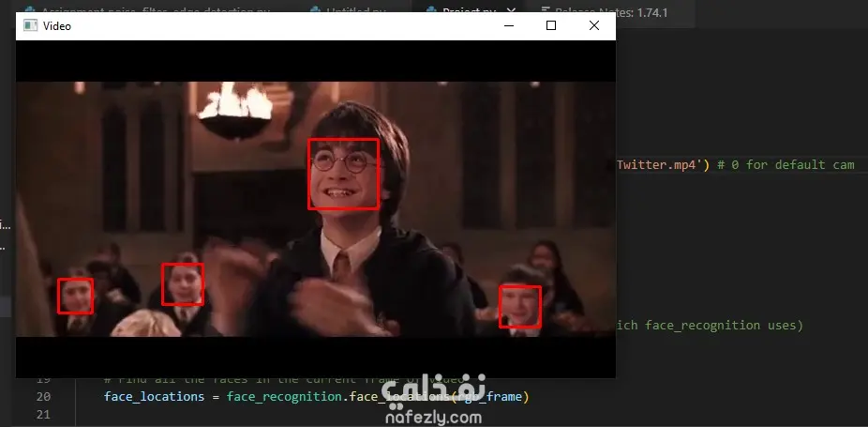868x427 pixels.
Task: Click 'face_recognition' in the line 20 code
Action: 284,396
